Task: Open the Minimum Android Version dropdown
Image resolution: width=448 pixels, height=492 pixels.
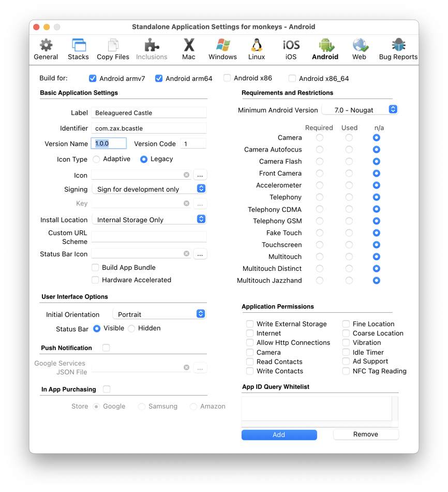Action: tap(360, 110)
